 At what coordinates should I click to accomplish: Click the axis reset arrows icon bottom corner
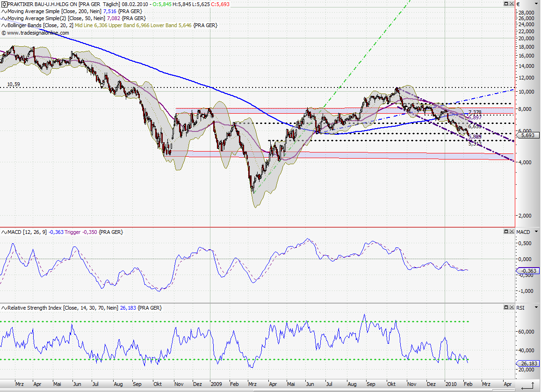527,385
